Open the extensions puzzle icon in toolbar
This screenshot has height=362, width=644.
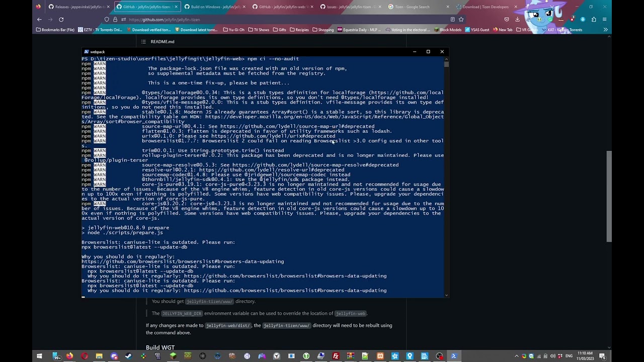pos(594,20)
